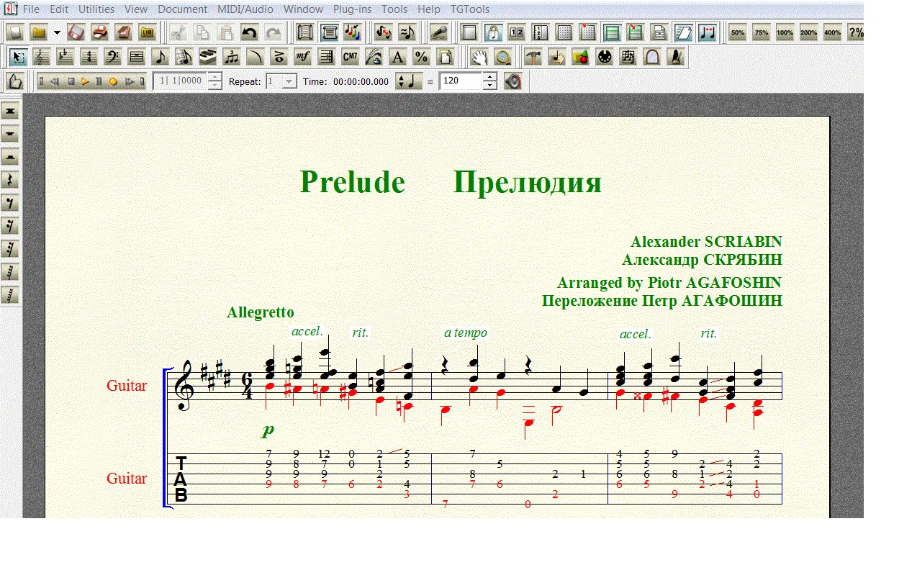
Task: Choose the Mirror tool
Action: click(651, 57)
